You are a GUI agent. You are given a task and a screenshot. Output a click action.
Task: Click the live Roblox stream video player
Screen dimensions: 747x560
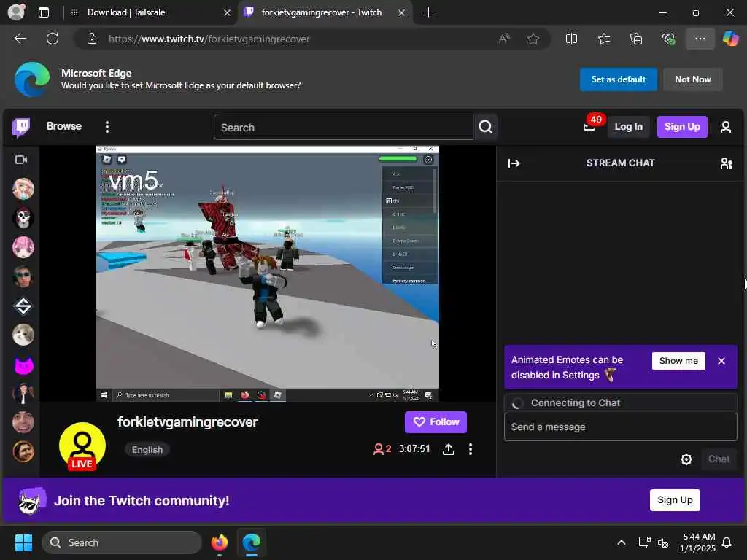(x=267, y=274)
